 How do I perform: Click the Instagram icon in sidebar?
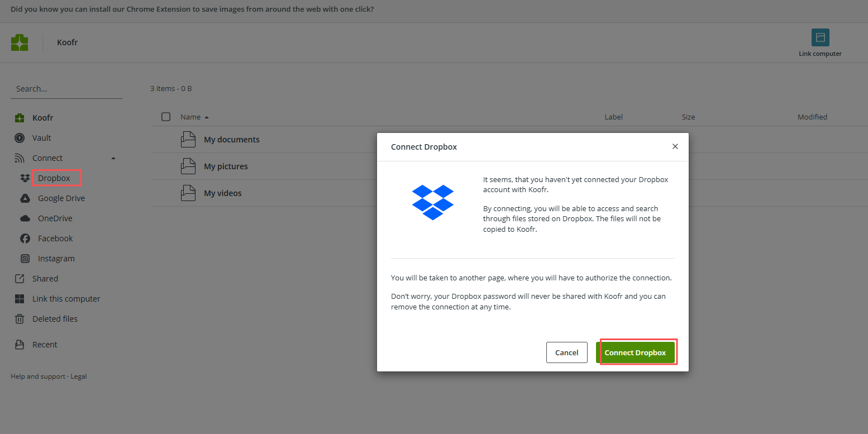coord(25,259)
